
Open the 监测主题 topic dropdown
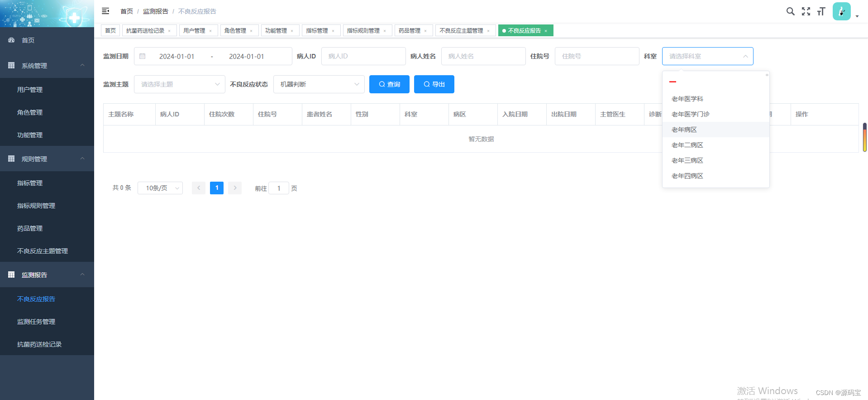(180, 84)
